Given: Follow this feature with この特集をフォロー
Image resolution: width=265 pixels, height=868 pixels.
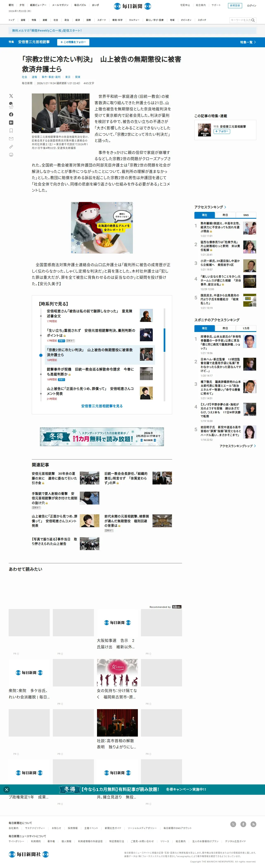Looking at the screenshot, I should (73, 42).
